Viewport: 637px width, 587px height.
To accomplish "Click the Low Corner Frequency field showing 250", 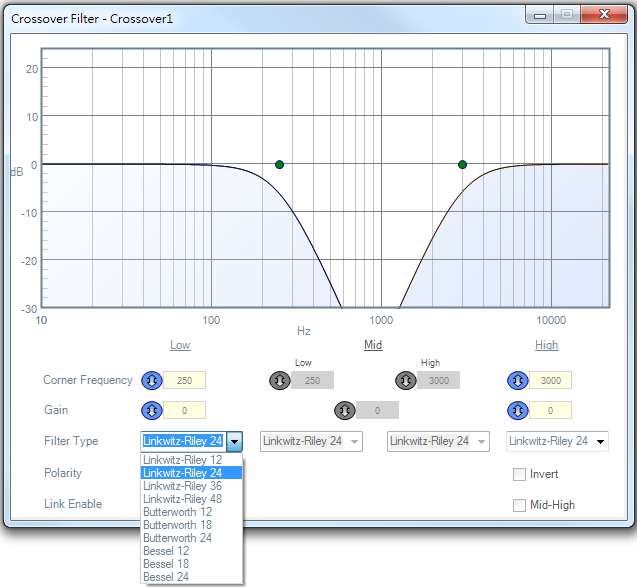I will pyautogui.click(x=184, y=381).
